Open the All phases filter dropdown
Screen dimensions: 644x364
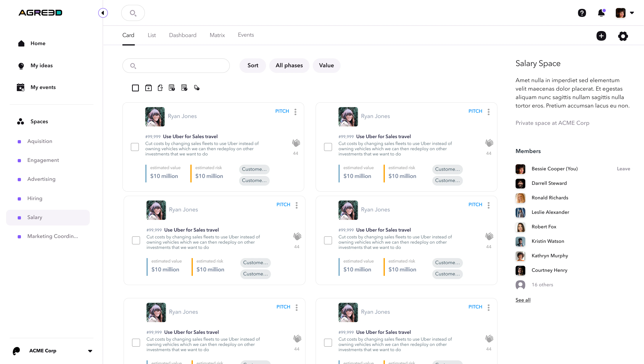coord(289,65)
